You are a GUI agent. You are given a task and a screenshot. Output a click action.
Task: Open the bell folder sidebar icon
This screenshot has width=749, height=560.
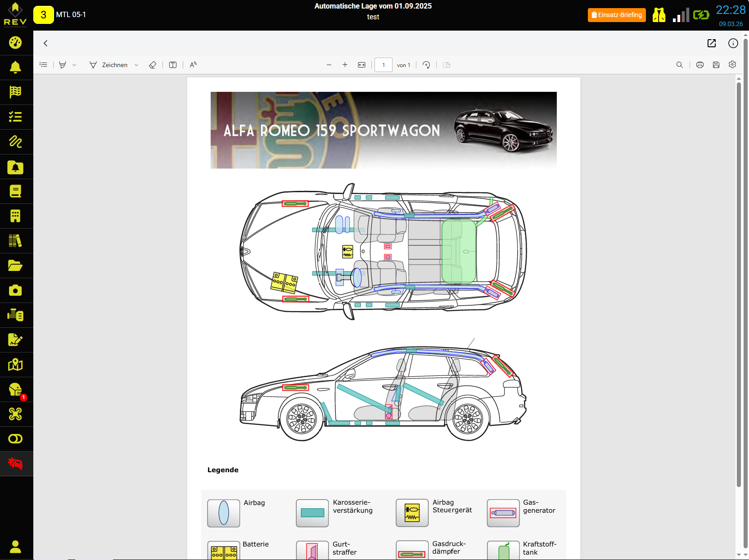coord(15,167)
